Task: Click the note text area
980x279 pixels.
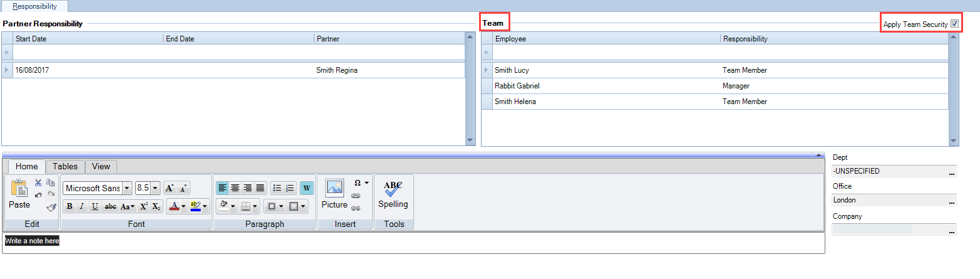Action: (x=413, y=243)
